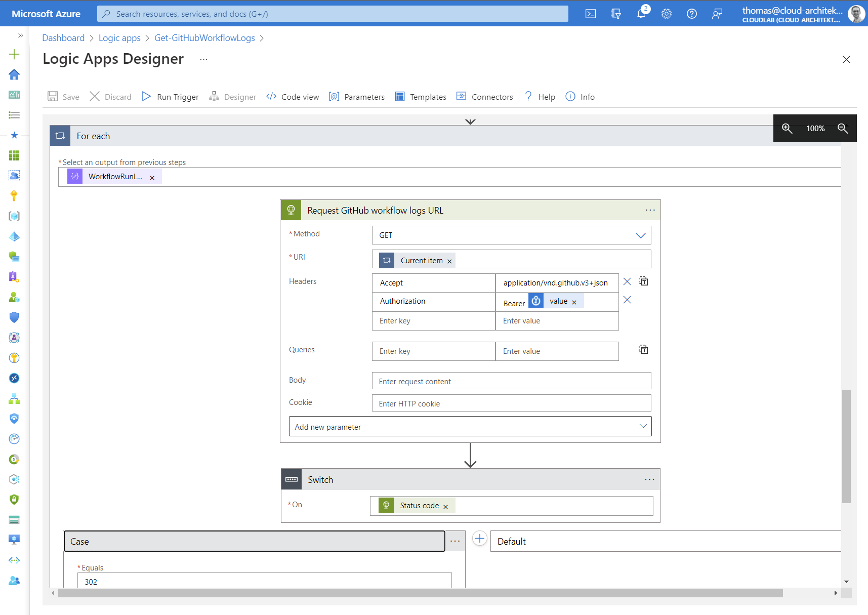Open Case ellipsis menu

tap(455, 541)
